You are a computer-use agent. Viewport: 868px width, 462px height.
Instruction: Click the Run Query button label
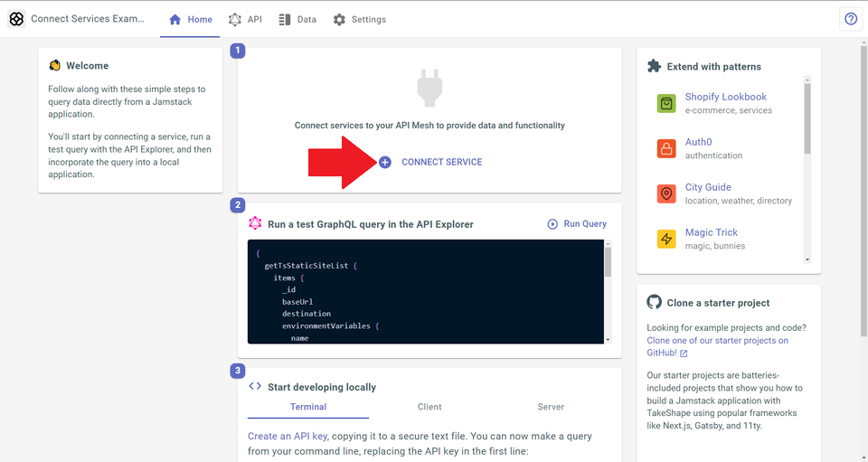[x=585, y=223]
